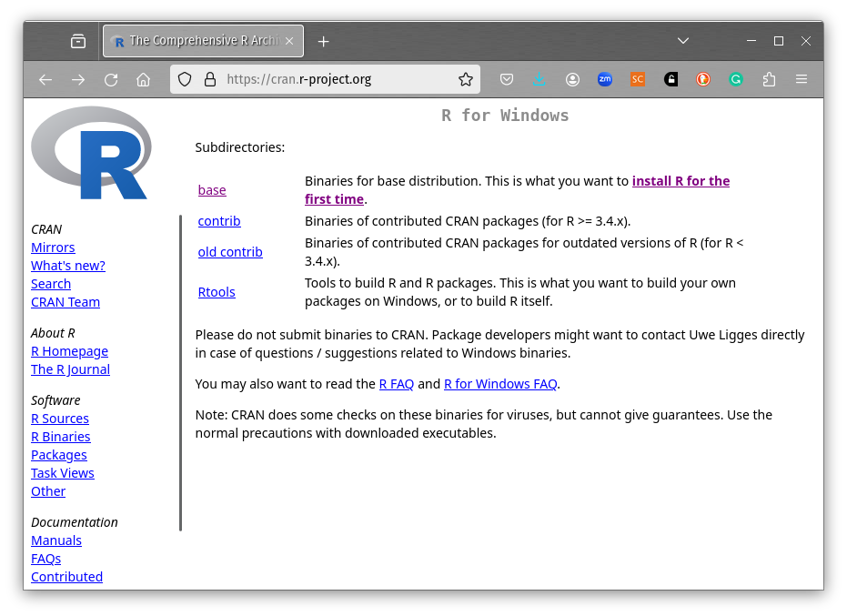Open the base subdirectory link
This screenshot has width=847, height=616.
pyautogui.click(x=212, y=190)
